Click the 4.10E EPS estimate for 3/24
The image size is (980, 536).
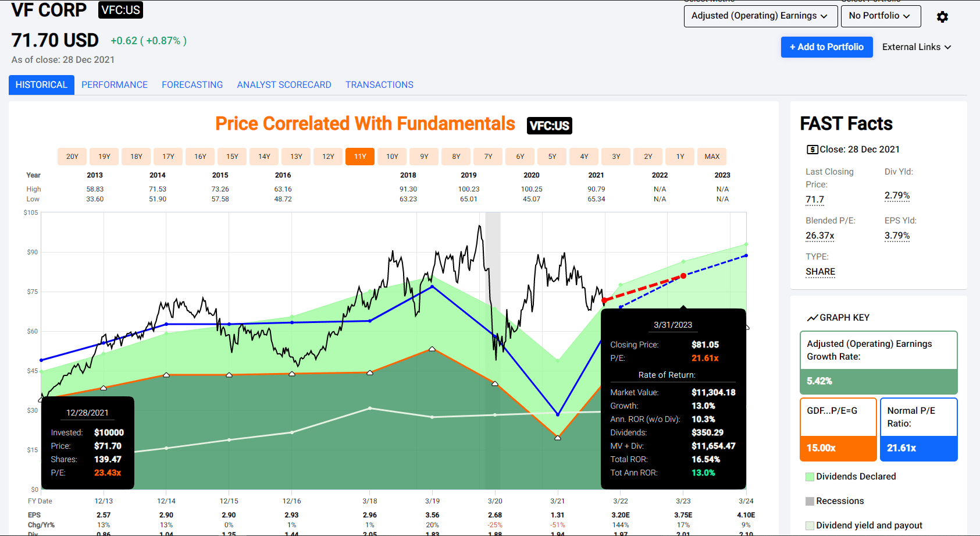click(x=746, y=515)
